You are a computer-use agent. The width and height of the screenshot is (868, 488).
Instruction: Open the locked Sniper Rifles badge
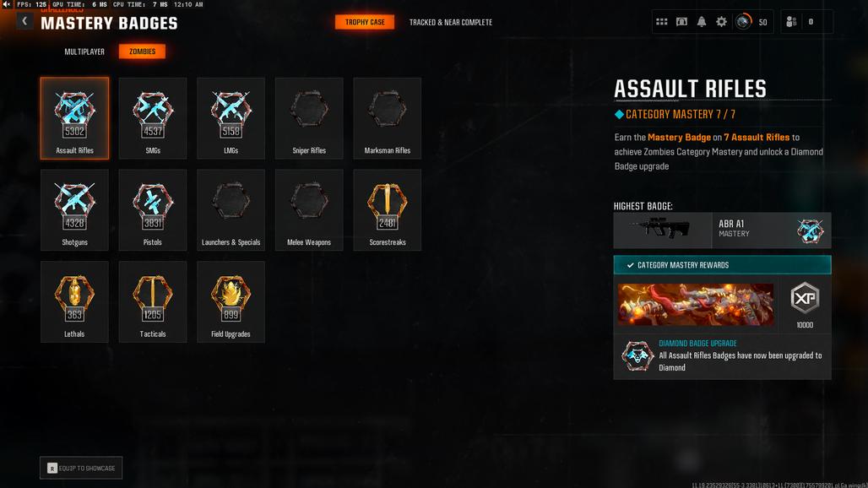coord(309,118)
